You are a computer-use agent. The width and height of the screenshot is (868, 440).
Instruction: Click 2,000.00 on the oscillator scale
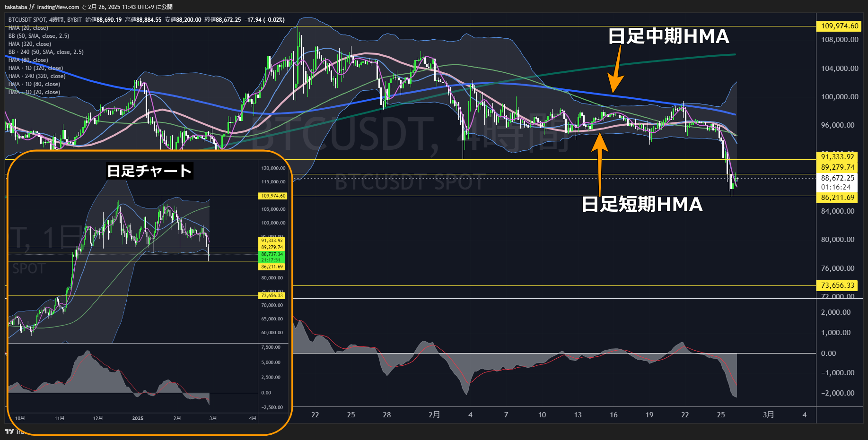tap(836, 312)
